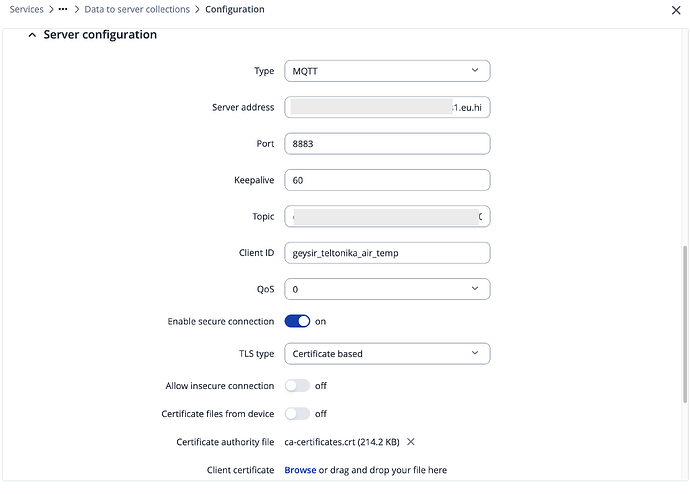Edit the Client ID field
This screenshot has height=494, width=690.
point(387,253)
